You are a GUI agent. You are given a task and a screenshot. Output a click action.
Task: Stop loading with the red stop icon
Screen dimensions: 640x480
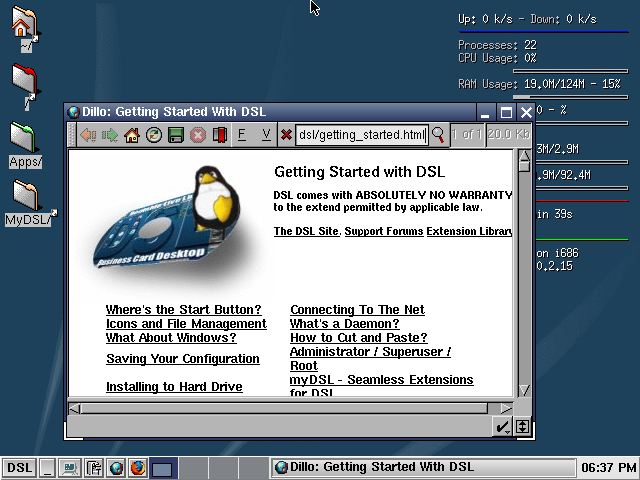pyautogui.click(x=198, y=135)
